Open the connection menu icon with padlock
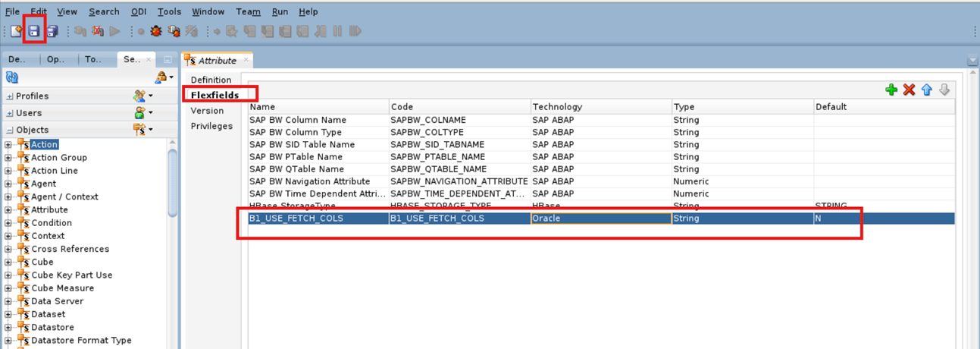 tap(164, 77)
